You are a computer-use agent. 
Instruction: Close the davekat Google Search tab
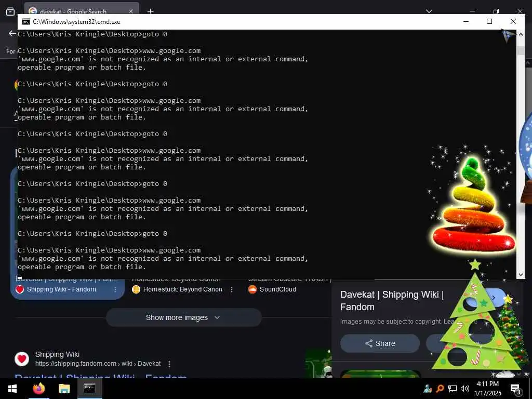[x=131, y=11]
